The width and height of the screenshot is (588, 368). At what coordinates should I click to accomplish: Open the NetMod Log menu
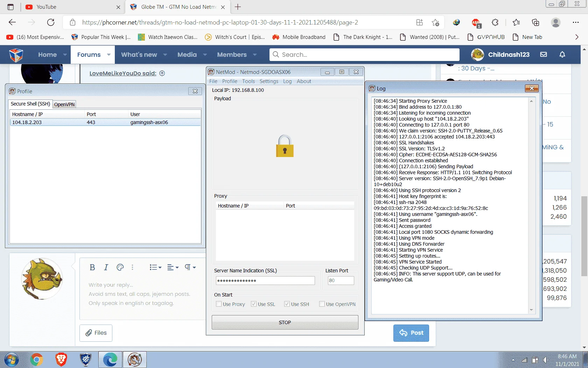point(287,81)
